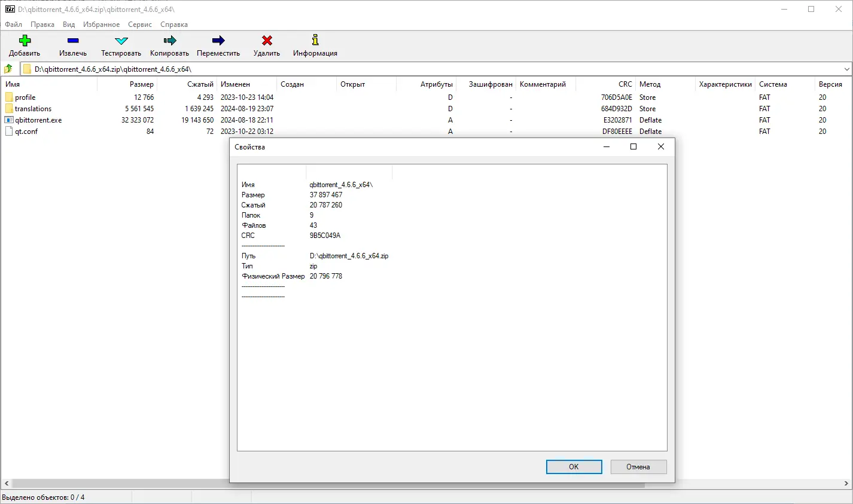Select the Извлечь (Extract) toolbar icon
This screenshot has width=853, height=504.
coord(72,41)
